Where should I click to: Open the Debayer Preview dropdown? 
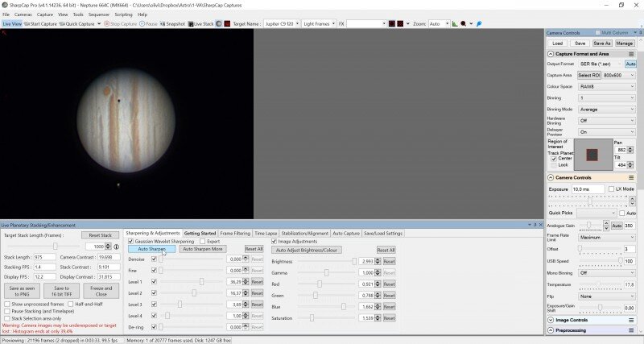tap(607, 132)
